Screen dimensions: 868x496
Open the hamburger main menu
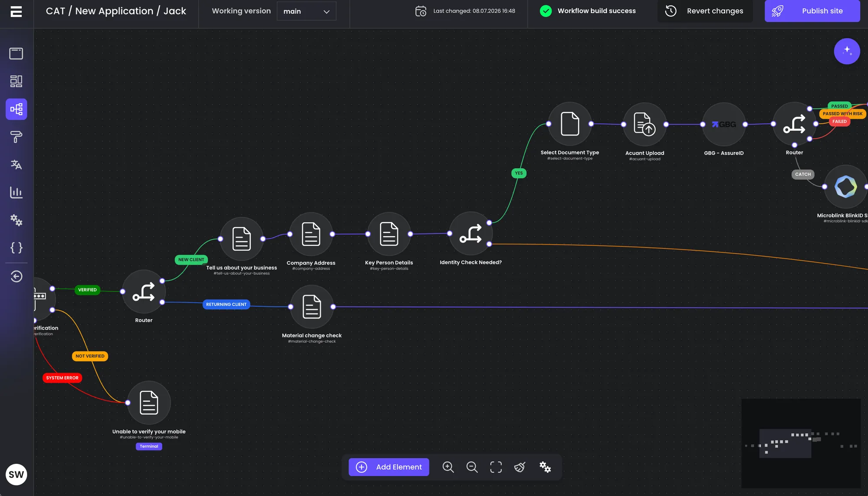[16, 11]
